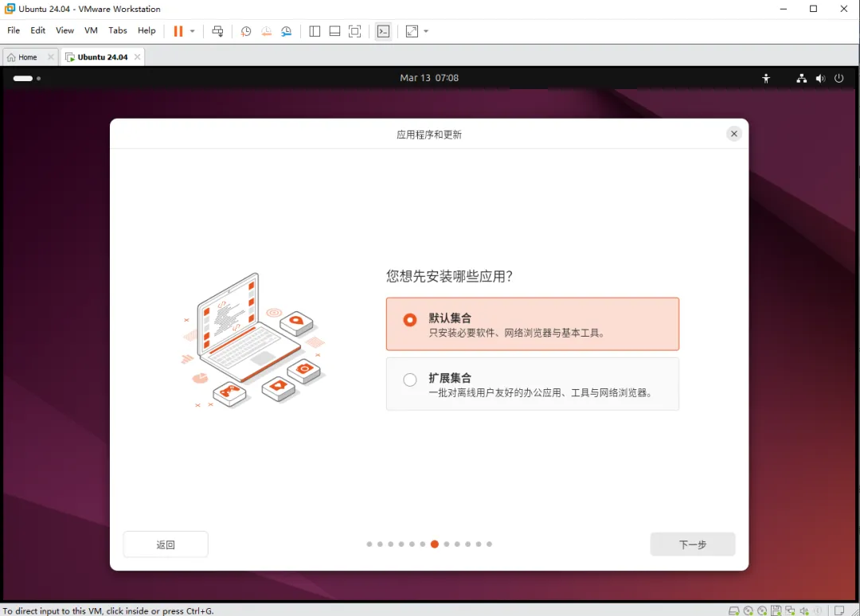Screen dimensions: 860x616
Task: Minimize the VMware Workstation window
Action: pos(784,9)
